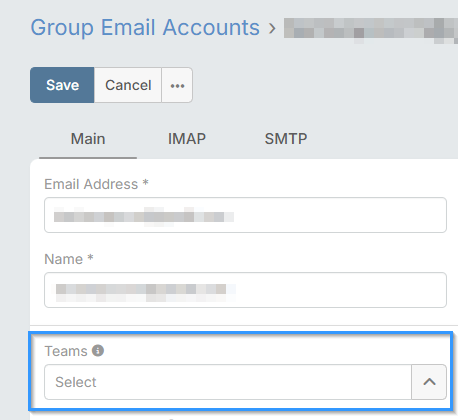Image resolution: width=458 pixels, height=420 pixels.
Task: Open the Teams Select field
Action: click(x=228, y=382)
